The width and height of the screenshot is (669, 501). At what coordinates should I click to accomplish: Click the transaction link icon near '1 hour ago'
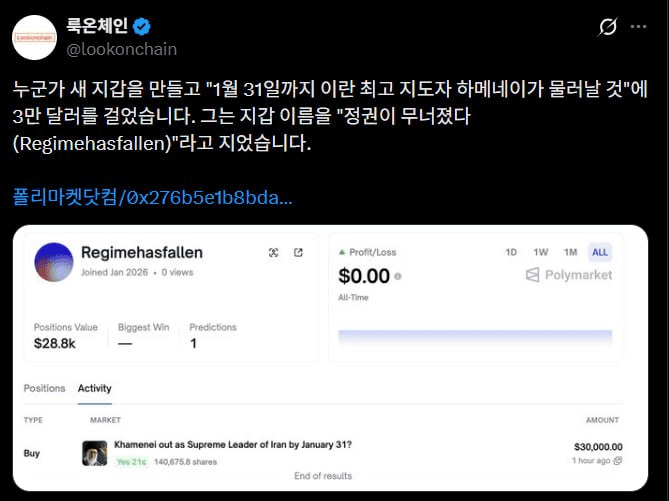point(618,460)
